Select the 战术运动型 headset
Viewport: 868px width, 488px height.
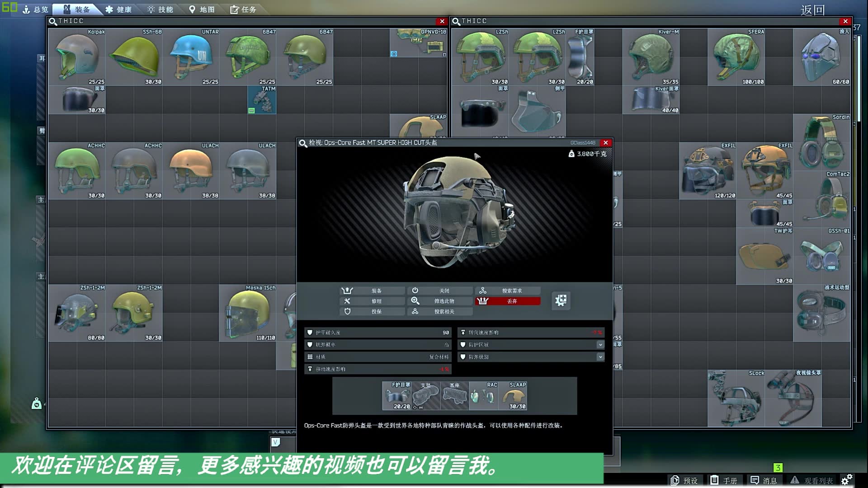tap(822, 313)
